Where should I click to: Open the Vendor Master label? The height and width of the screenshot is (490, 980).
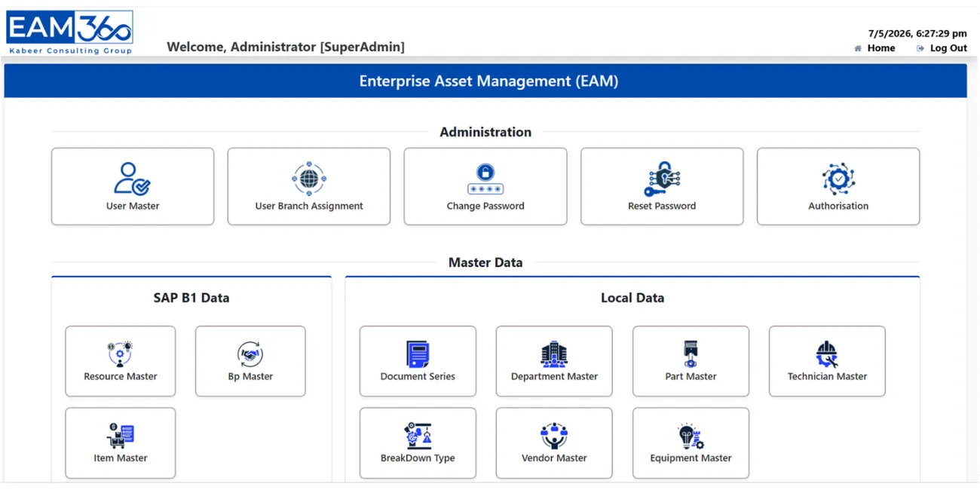[x=554, y=458]
